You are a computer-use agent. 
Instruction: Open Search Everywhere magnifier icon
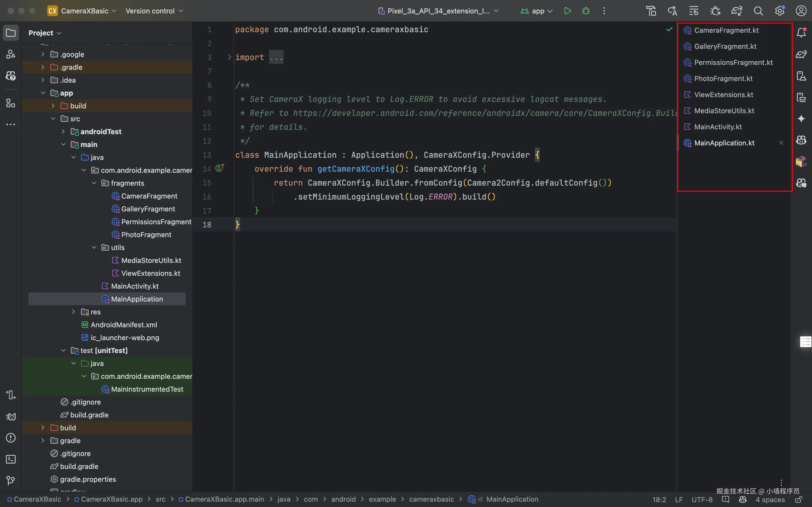pos(758,11)
